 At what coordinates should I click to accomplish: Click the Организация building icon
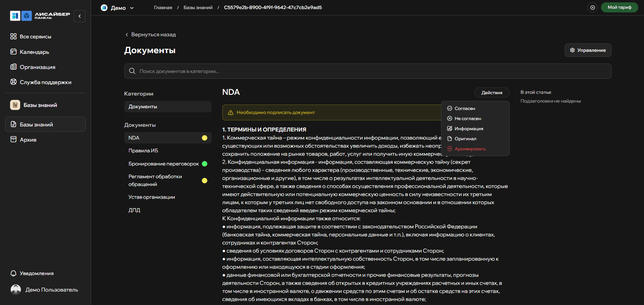tap(13, 67)
